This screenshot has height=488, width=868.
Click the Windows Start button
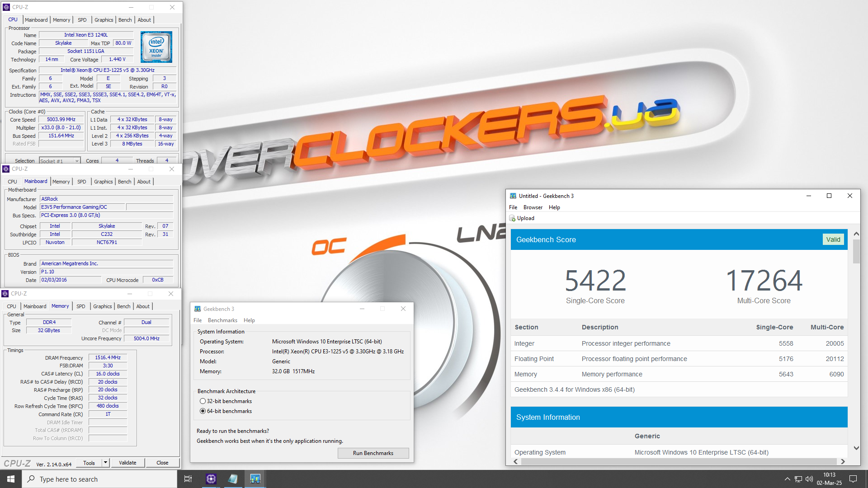11,479
